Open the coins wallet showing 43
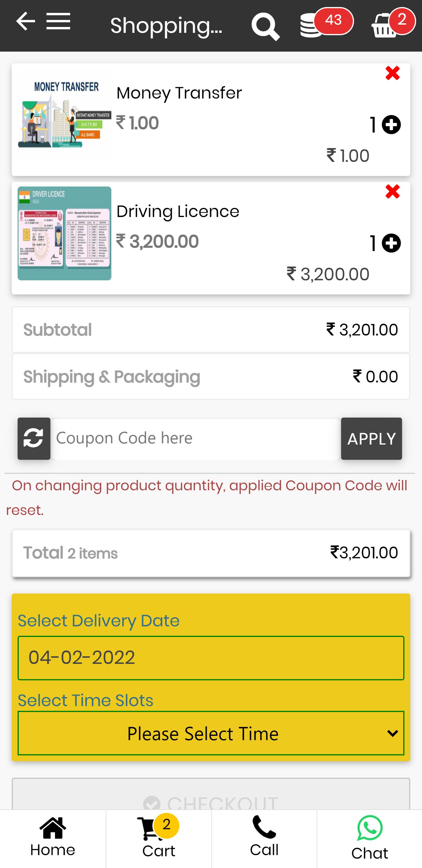 click(x=326, y=23)
